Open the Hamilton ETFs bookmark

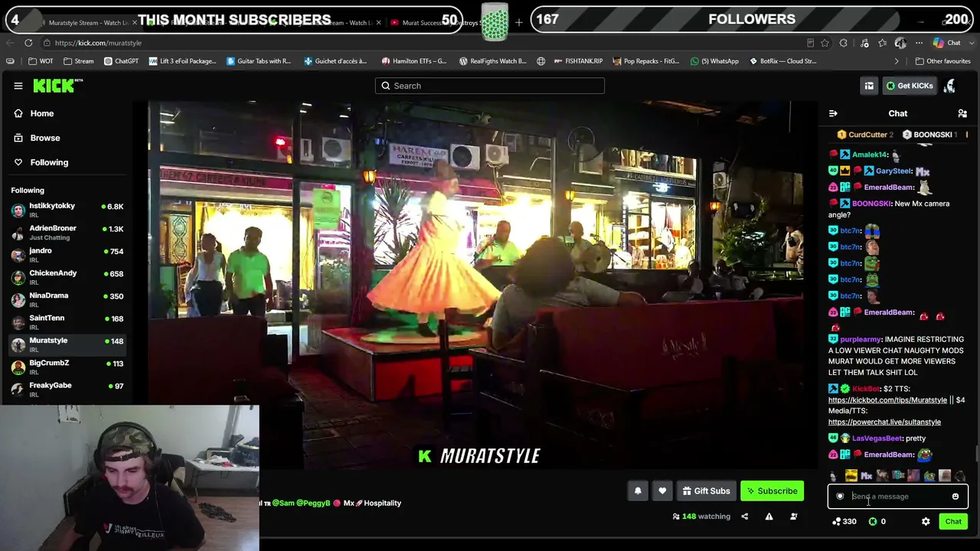pos(413,61)
